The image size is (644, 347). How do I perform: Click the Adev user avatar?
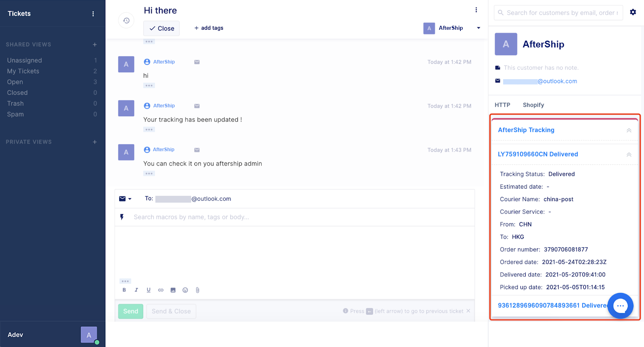[x=89, y=335]
